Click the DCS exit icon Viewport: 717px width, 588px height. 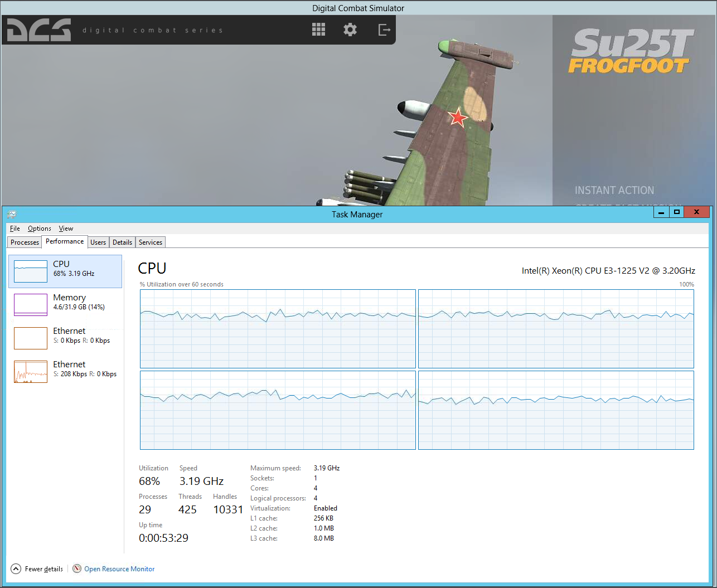tap(384, 30)
